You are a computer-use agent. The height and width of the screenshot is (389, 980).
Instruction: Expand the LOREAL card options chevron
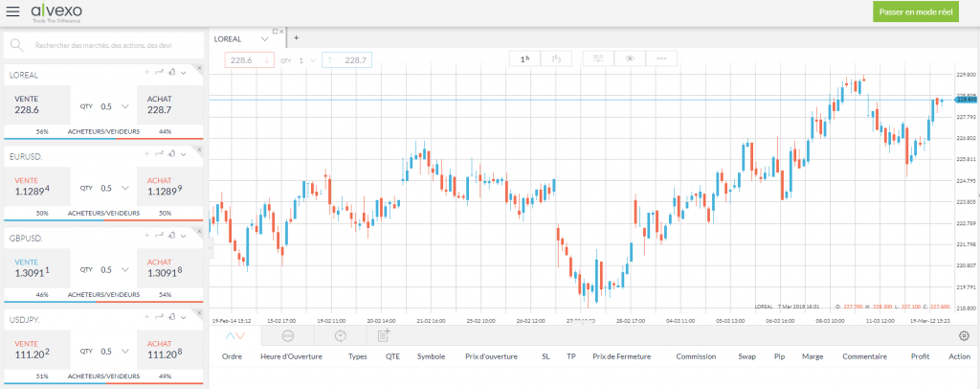point(184,73)
